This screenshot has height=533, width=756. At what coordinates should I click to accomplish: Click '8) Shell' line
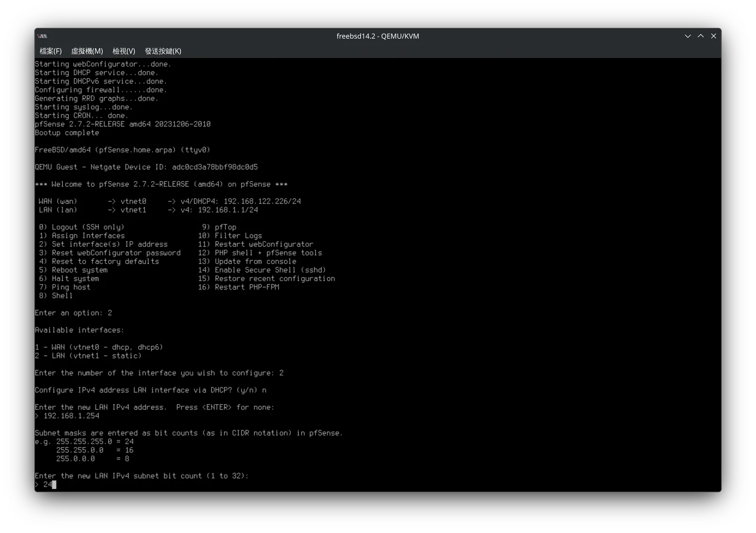coord(56,296)
